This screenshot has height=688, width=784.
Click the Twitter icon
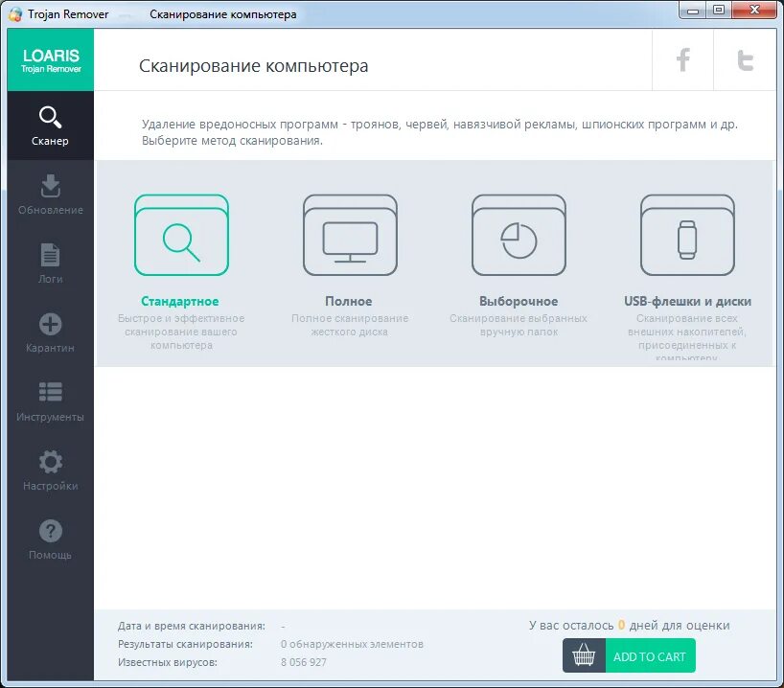pos(746,59)
